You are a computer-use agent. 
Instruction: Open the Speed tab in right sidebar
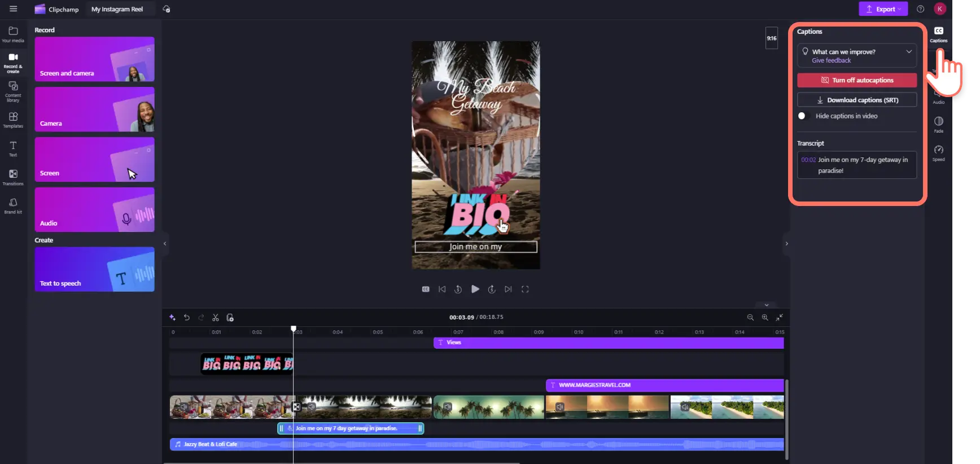(x=938, y=153)
